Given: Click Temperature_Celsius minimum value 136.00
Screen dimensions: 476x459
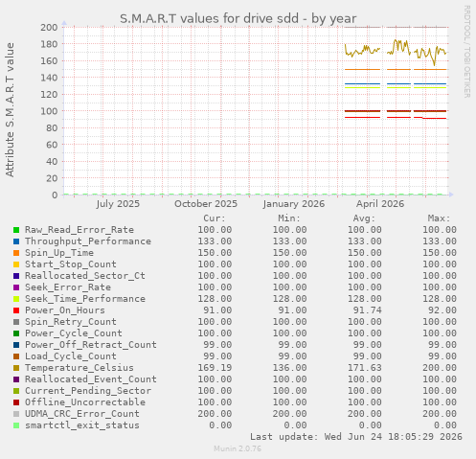Looking at the screenshot, I should click(x=290, y=368).
